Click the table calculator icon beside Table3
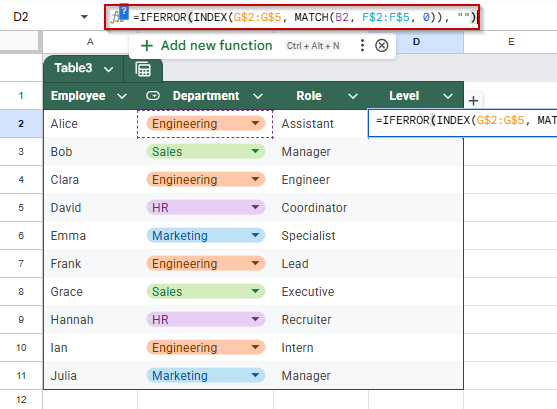This screenshot has width=557, height=409. [143, 69]
